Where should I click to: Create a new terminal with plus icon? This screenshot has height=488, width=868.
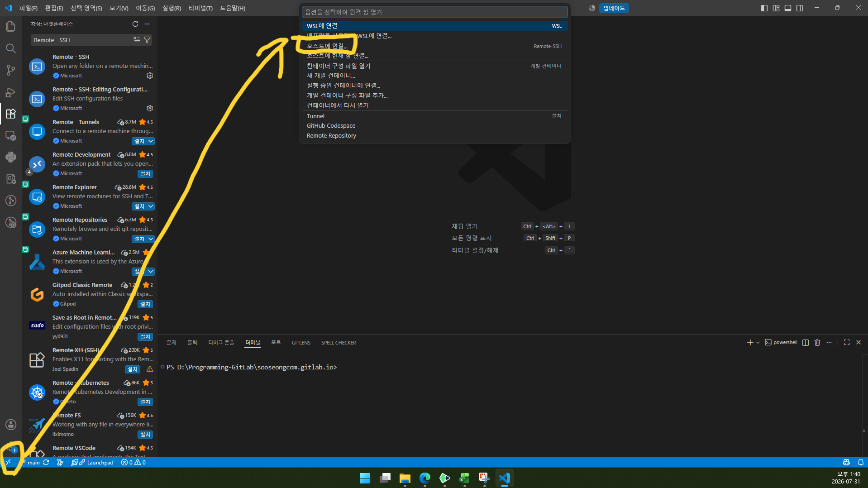coord(750,343)
